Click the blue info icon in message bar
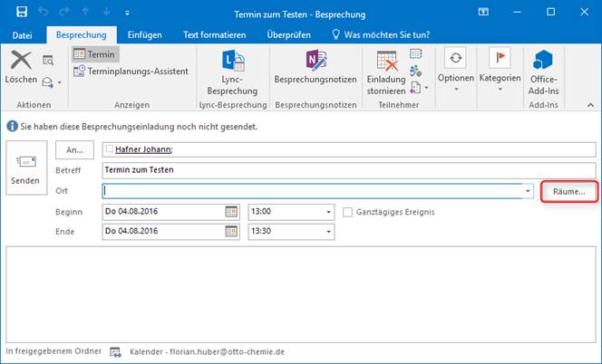 coord(12,126)
